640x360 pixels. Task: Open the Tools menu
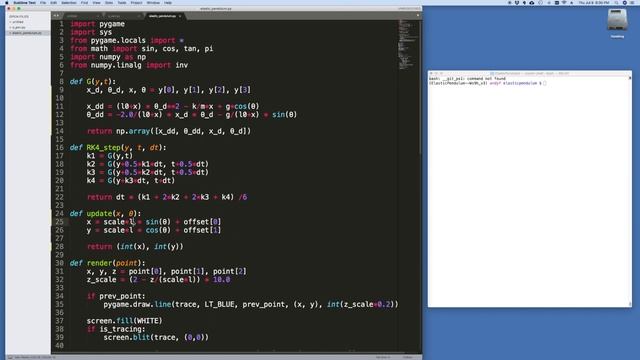(x=122, y=2)
